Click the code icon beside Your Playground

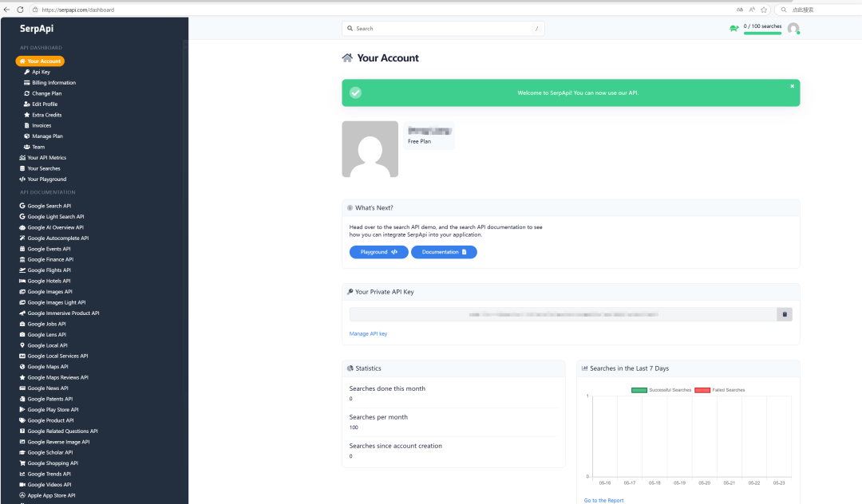click(x=22, y=179)
